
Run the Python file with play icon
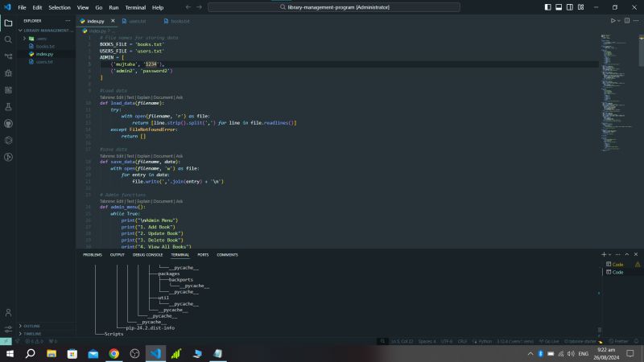[613, 21]
